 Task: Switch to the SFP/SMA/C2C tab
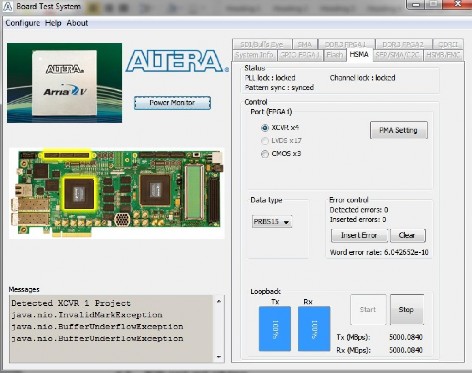click(x=397, y=55)
